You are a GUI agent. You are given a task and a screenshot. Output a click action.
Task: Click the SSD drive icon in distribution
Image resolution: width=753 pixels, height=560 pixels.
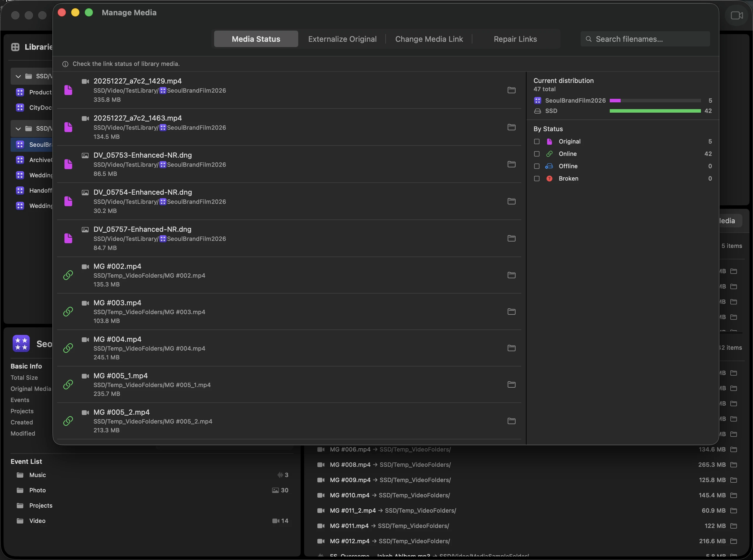(x=537, y=111)
